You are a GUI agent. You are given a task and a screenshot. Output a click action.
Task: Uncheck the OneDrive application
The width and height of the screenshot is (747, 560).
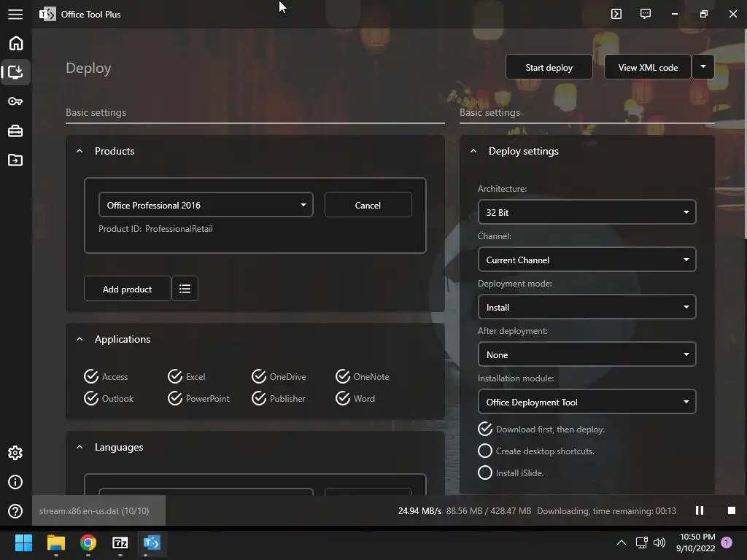[x=279, y=377]
